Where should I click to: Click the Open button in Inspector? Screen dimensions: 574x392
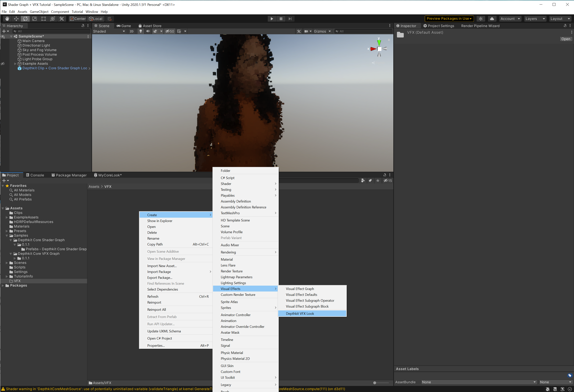pos(565,39)
